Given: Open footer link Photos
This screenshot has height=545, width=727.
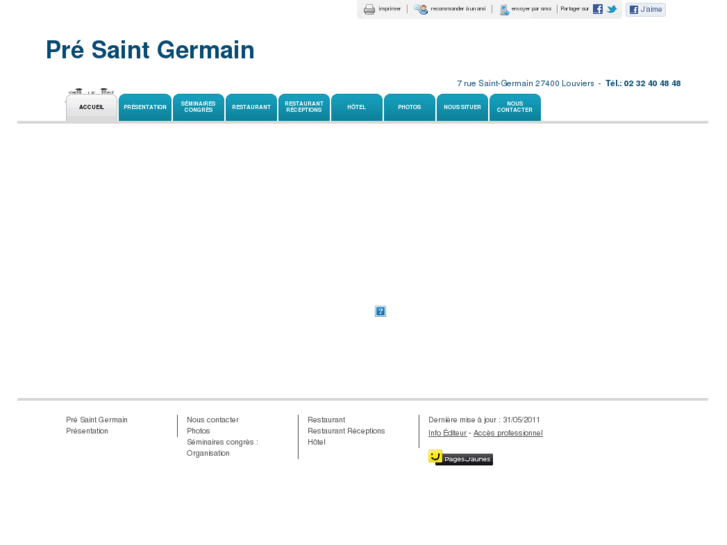Looking at the screenshot, I should pos(198,431).
